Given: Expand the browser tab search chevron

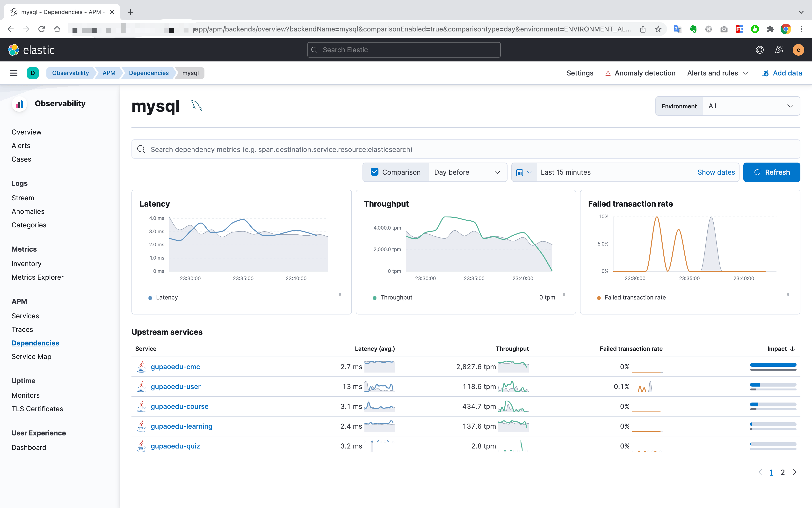Looking at the screenshot, I should click(801, 12).
